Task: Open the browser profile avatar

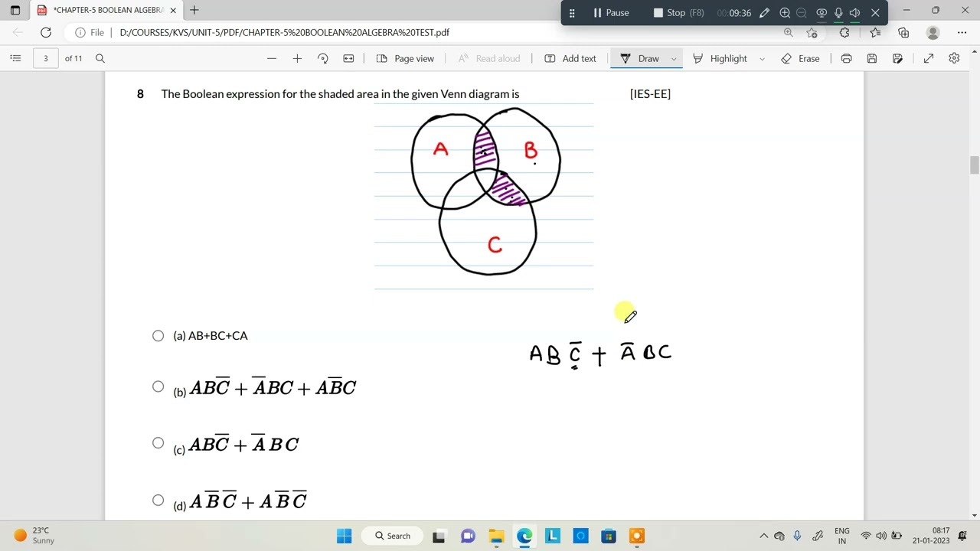Action: [x=933, y=32]
